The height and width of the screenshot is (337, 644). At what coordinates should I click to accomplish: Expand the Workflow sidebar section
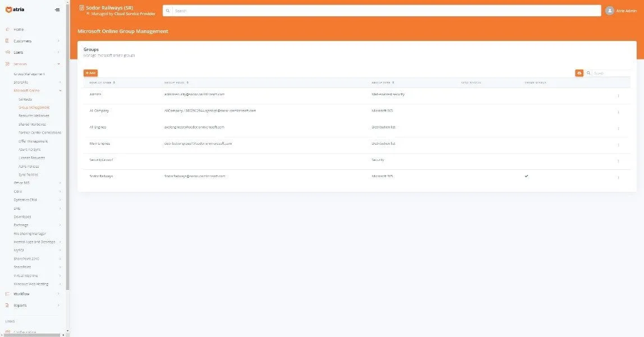(59, 294)
